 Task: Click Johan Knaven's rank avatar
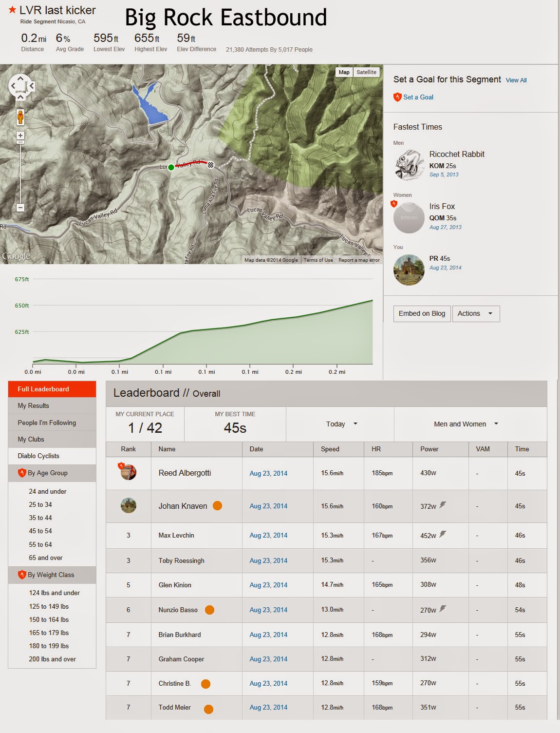coord(129,505)
